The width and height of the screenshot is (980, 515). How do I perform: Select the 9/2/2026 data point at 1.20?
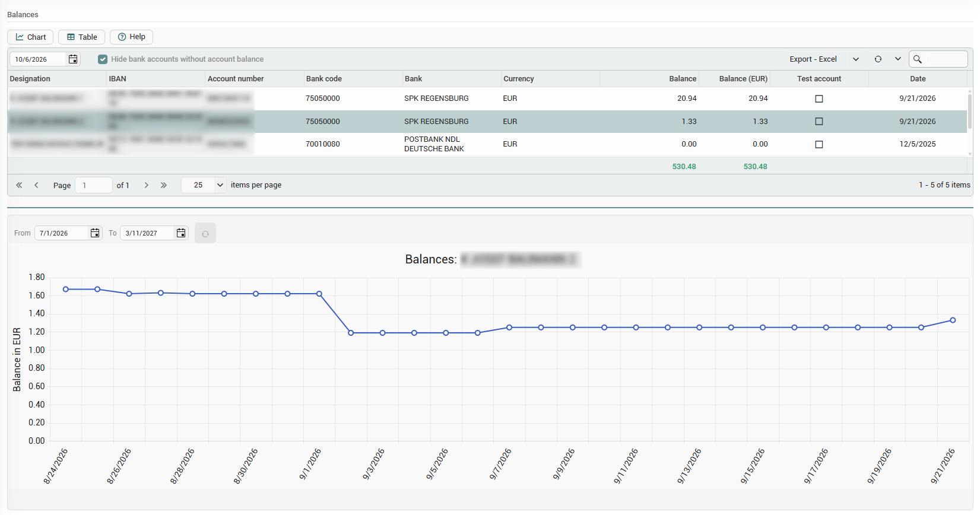pos(351,333)
